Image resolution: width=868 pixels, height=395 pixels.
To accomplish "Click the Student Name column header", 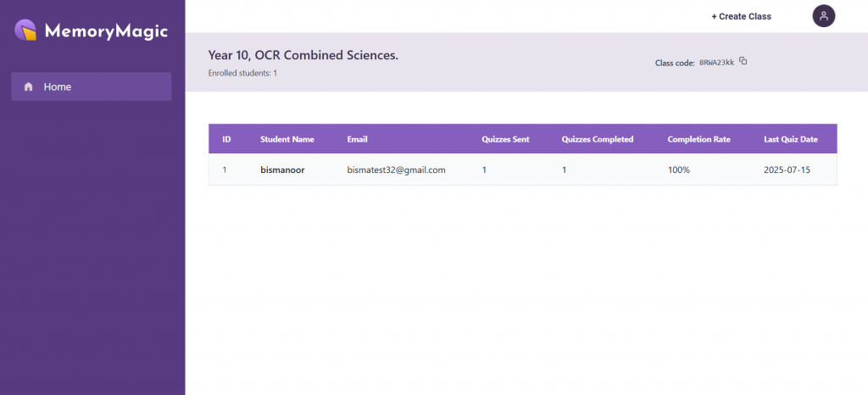I will pyautogui.click(x=287, y=139).
